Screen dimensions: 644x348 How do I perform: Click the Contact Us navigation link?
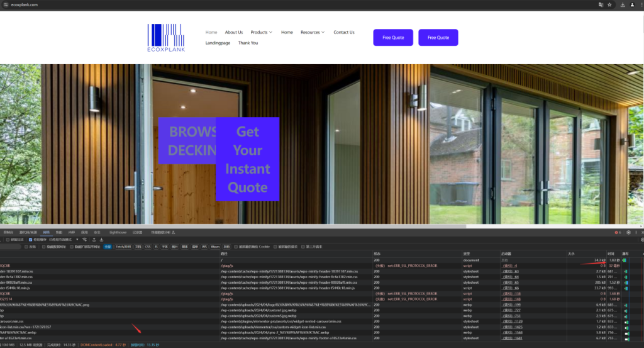343,32
